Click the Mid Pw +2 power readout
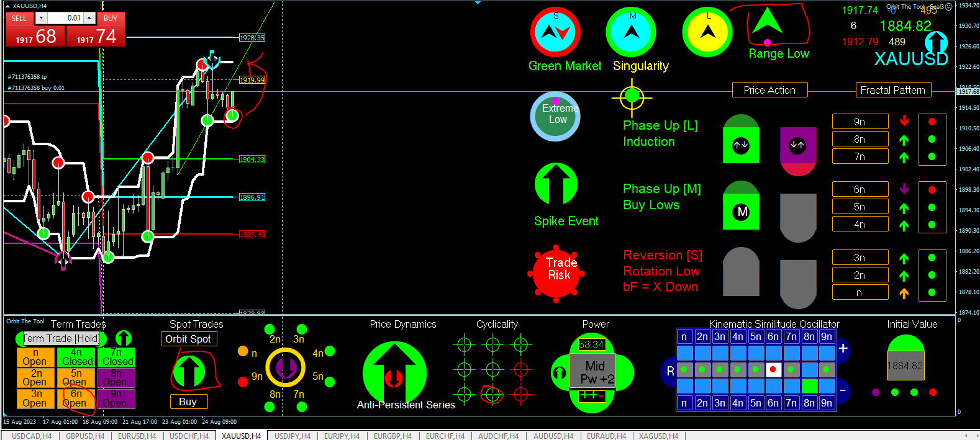Image resolution: width=980 pixels, height=440 pixels. (592, 372)
